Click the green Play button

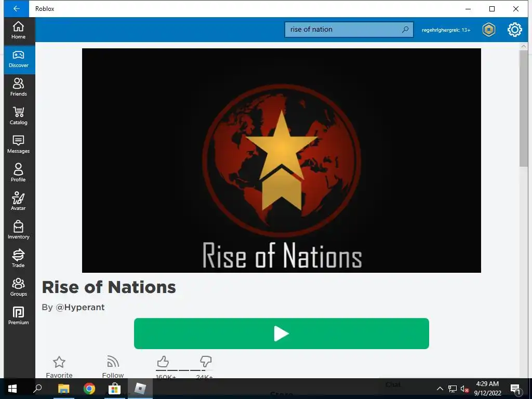click(282, 334)
